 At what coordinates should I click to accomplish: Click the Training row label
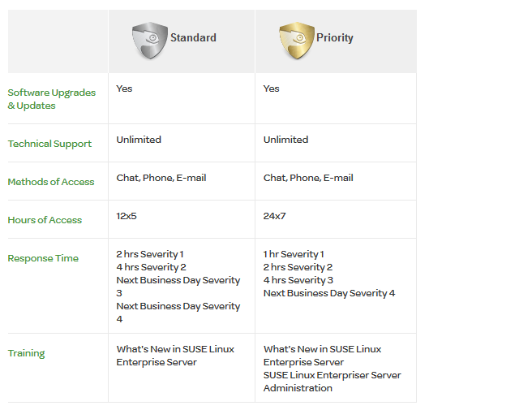(x=26, y=353)
